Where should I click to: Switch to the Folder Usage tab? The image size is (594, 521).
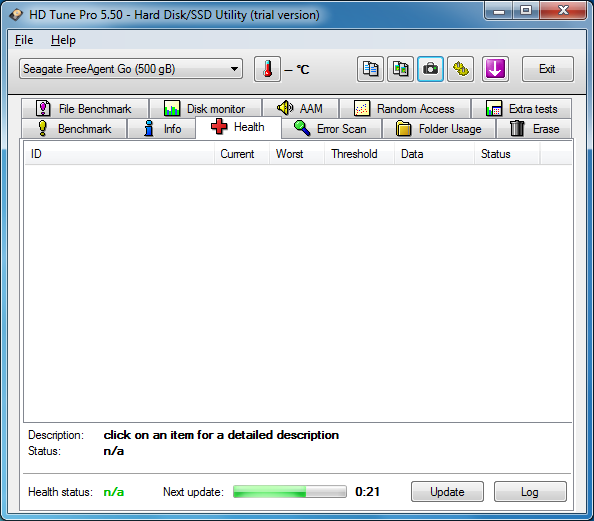[439, 129]
